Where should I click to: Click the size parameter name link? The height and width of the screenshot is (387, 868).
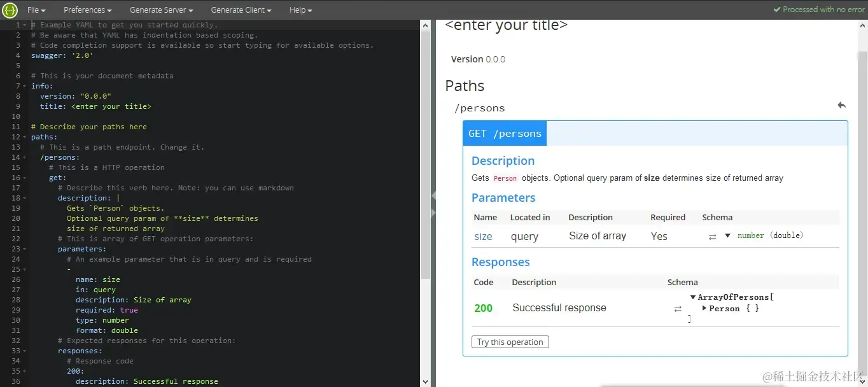pos(483,236)
